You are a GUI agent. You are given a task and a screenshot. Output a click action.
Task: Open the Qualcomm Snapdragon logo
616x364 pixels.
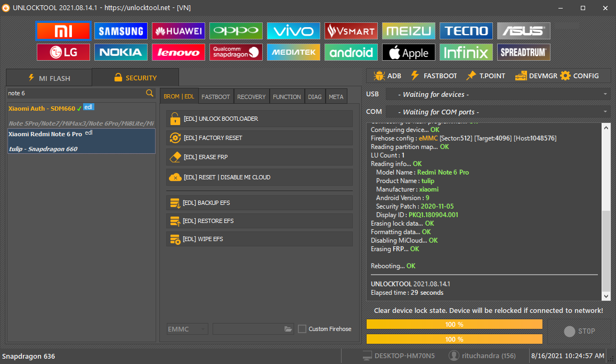[x=236, y=52]
